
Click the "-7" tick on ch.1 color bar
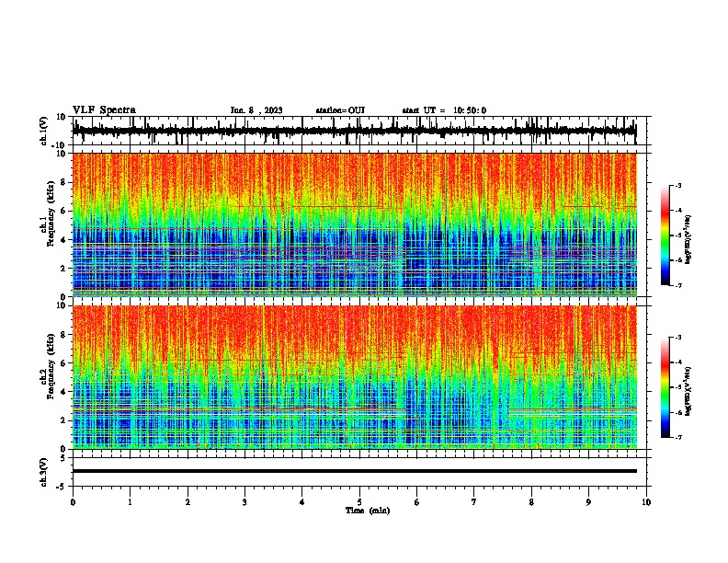678,285
